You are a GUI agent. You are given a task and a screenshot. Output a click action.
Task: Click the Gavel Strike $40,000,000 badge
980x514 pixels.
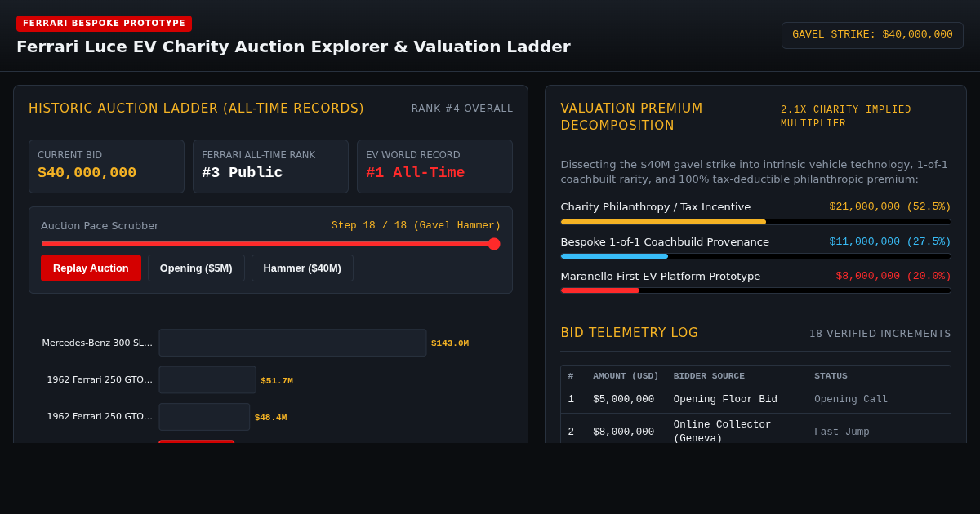872,35
